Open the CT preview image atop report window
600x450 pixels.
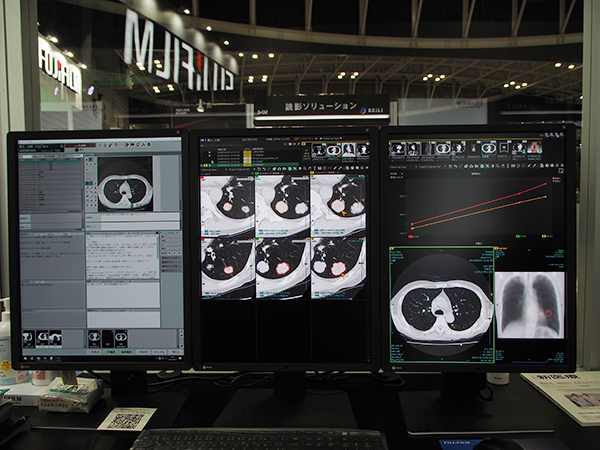click(x=125, y=183)
